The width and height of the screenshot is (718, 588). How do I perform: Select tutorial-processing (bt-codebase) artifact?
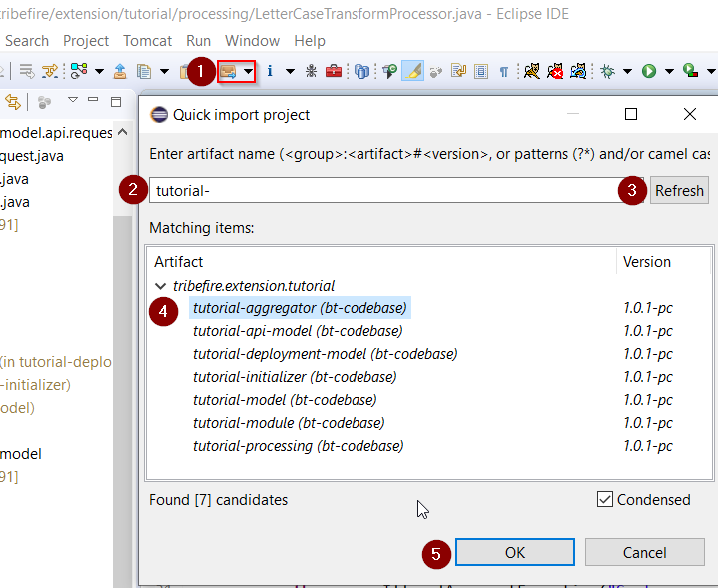[x=298, y=446]
